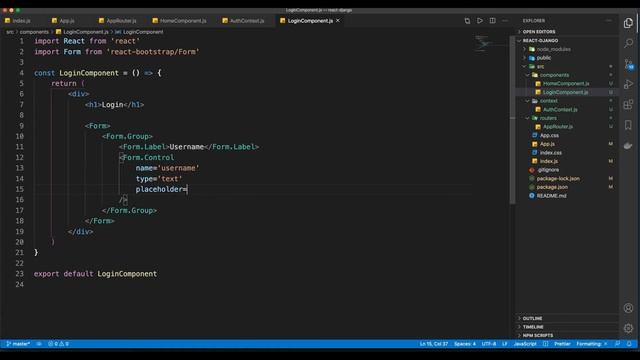Open the Extensions view
Screen dimensions: 640x360
[628, 104]
